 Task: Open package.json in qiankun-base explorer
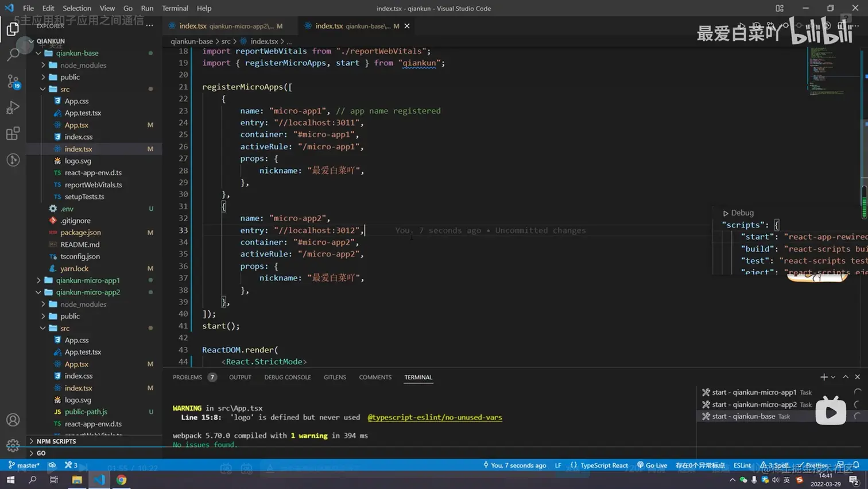tap(80, 233)
